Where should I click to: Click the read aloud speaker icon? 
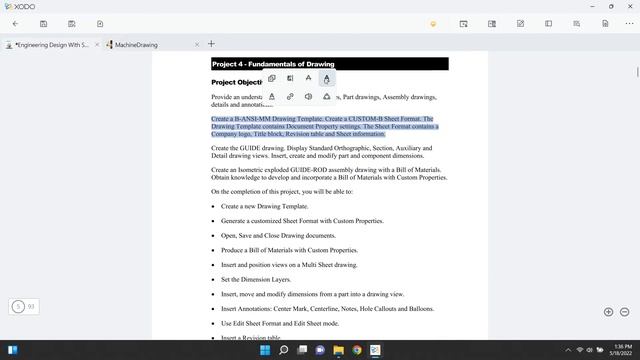[309, 97]
